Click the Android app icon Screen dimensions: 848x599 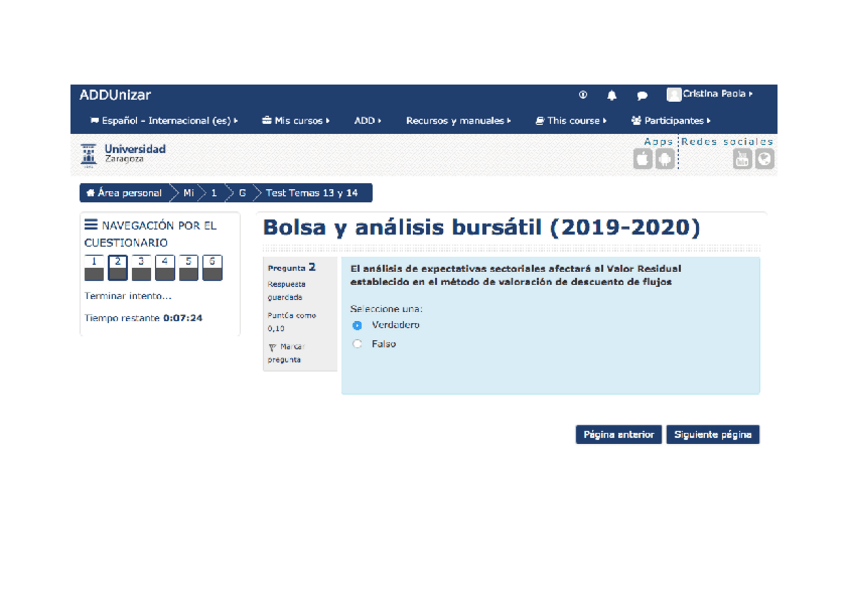tap(664, 159)
